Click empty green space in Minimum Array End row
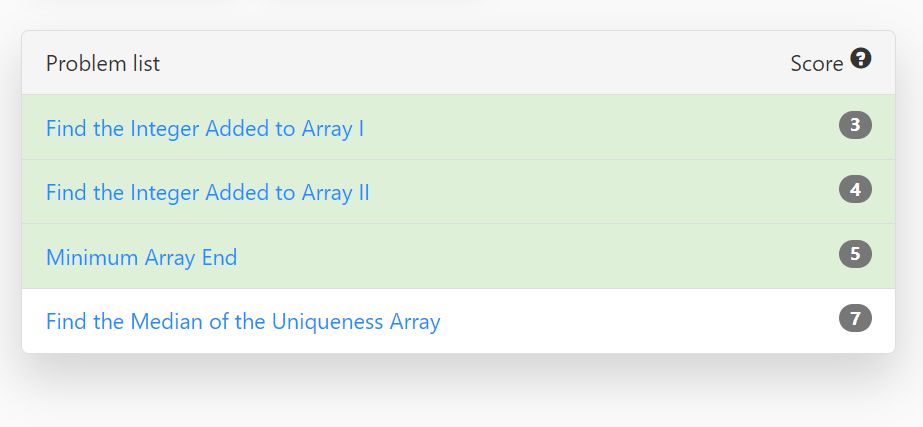 530,256
